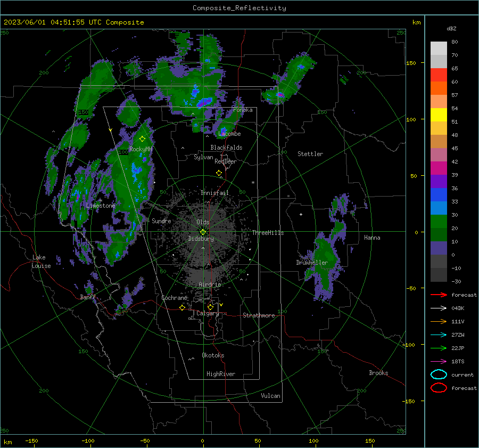Image resolution: width=479 pixels, height=448 pixels.
Task: Click the Brooks city label
Action: [x=378, y=373]
